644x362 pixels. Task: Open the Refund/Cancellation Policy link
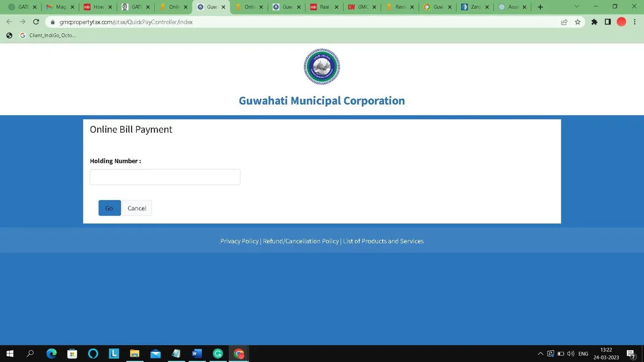point(301,241)
